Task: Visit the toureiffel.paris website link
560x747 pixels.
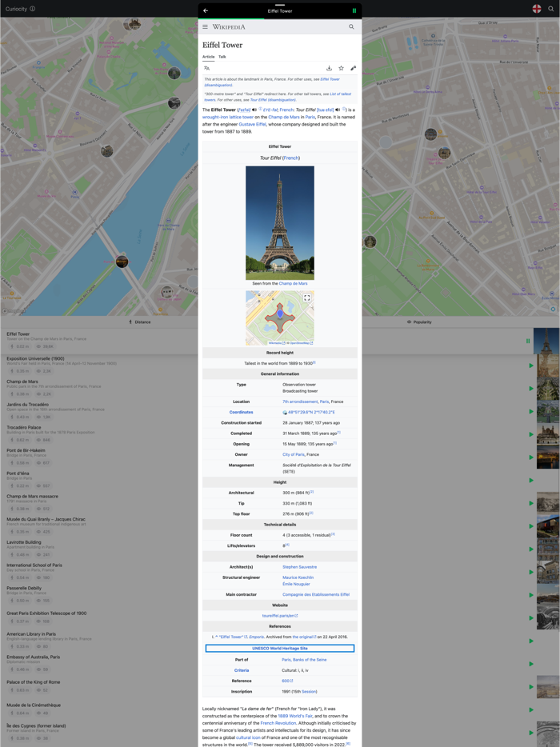Action: [x=280, y=616]
